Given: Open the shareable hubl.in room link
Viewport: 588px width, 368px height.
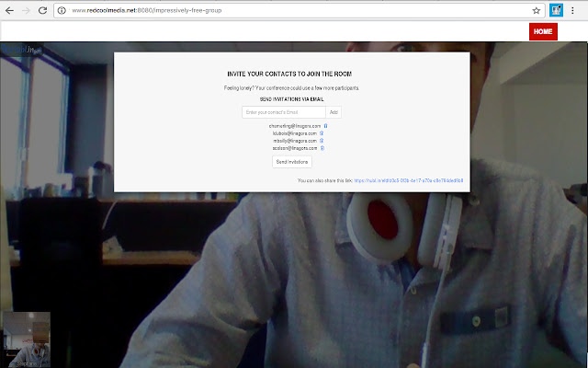Looking at the screenshot, I should point(408,180).
